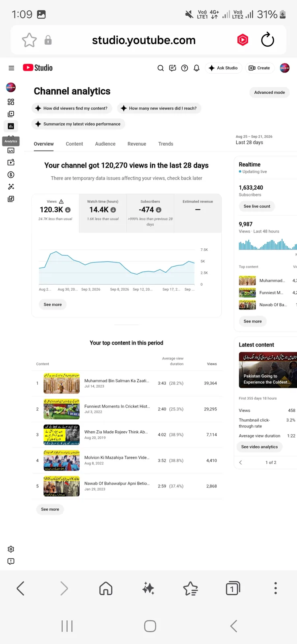Open Nawab Of Bahawalpur video thumbnail
Screen dimensions: 297x644
62,486
